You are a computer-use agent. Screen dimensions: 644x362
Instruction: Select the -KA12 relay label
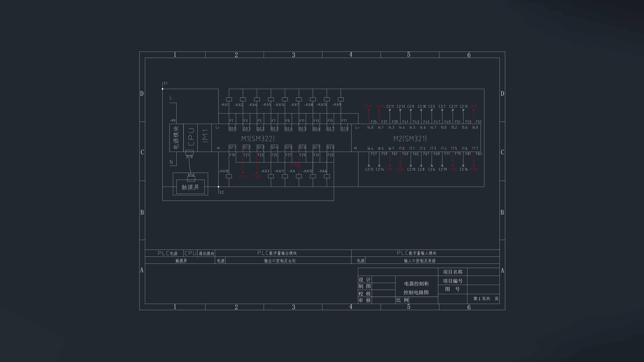(x=308, y=171)
